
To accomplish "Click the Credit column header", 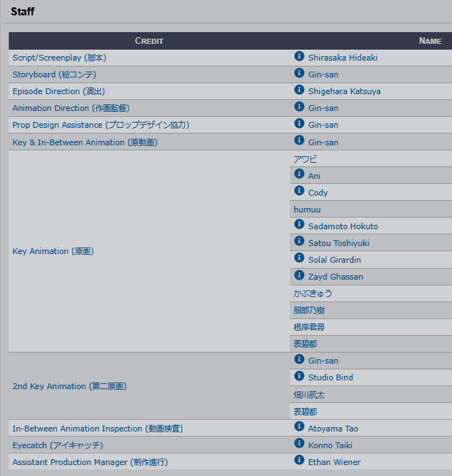I will tap(149, 41).
